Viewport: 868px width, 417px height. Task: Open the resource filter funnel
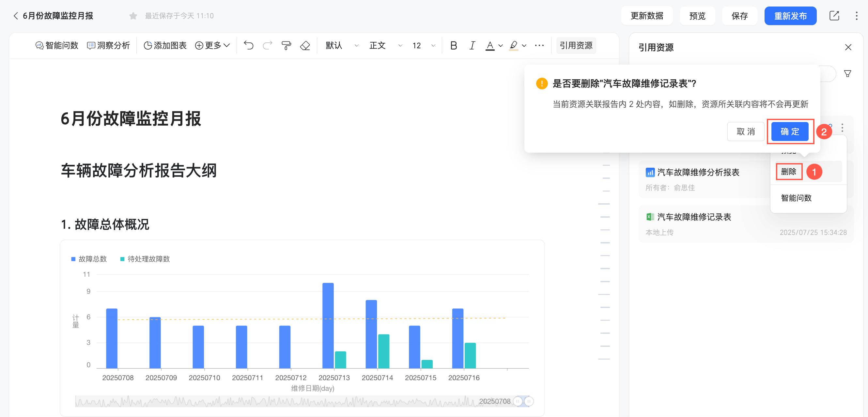(848, 74)
